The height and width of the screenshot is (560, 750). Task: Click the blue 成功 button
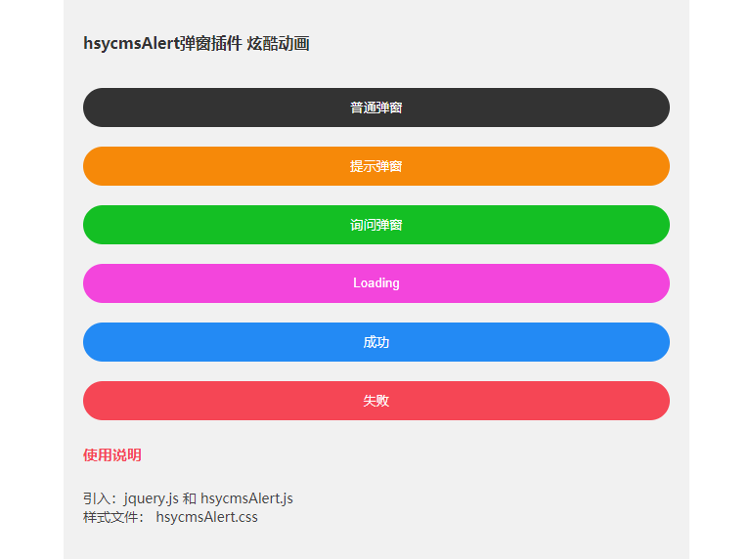(375, 342)
